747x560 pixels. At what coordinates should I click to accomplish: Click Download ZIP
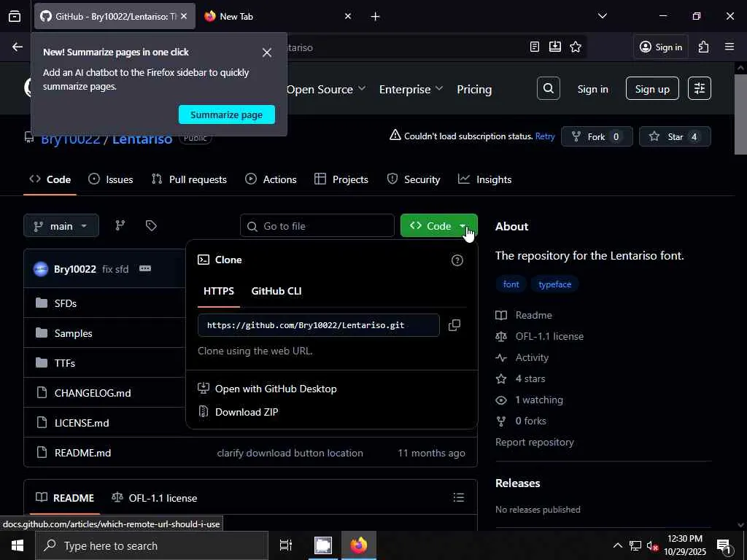coord(239,412)
